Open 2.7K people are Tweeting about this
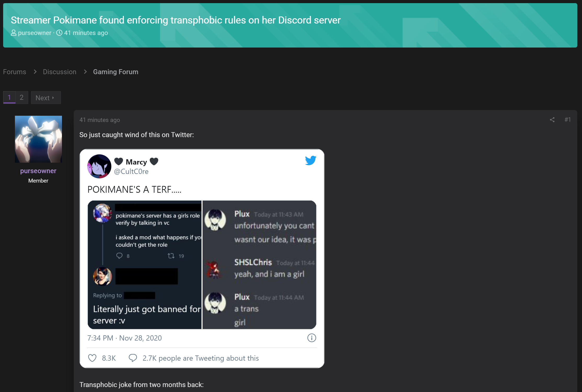This screenshot has height=392, width=582. [201, 358]
